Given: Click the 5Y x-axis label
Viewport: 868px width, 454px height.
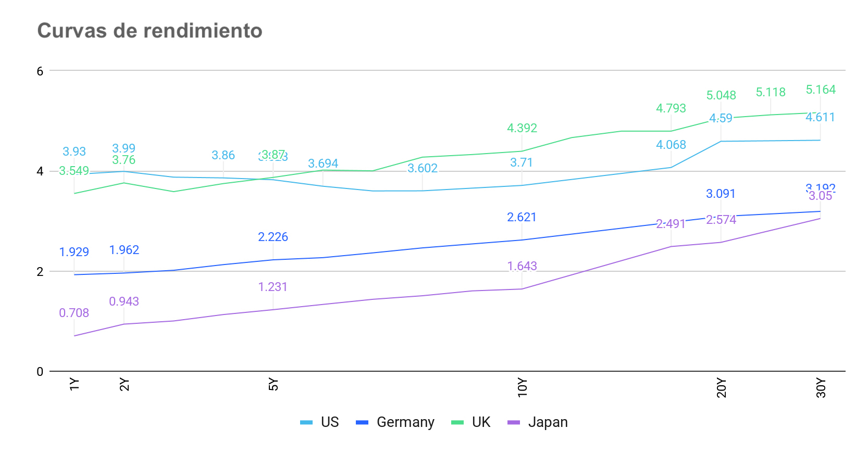Looking at the screenshot, I should point(274,384).
